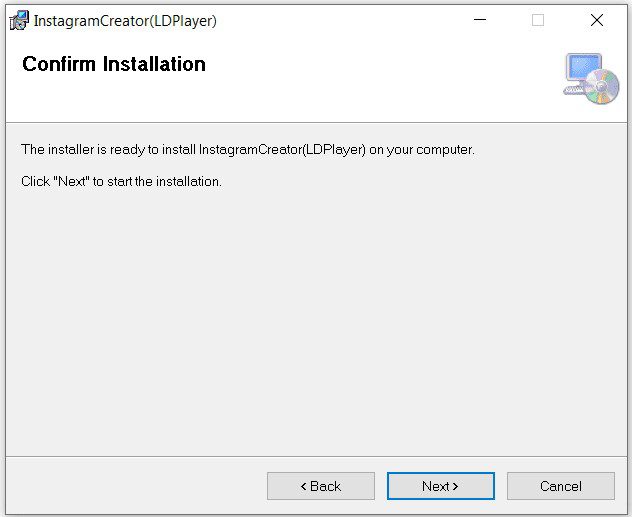This screenshot has width=632, height=517.
Task: Click the "Click Next to start" instruction line
Action: (121, 181)
